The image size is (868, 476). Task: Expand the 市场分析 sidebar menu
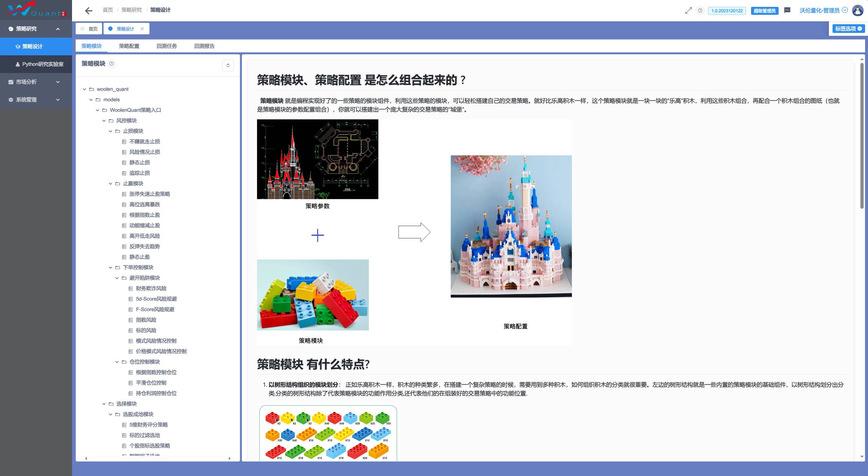click(36, 82)
